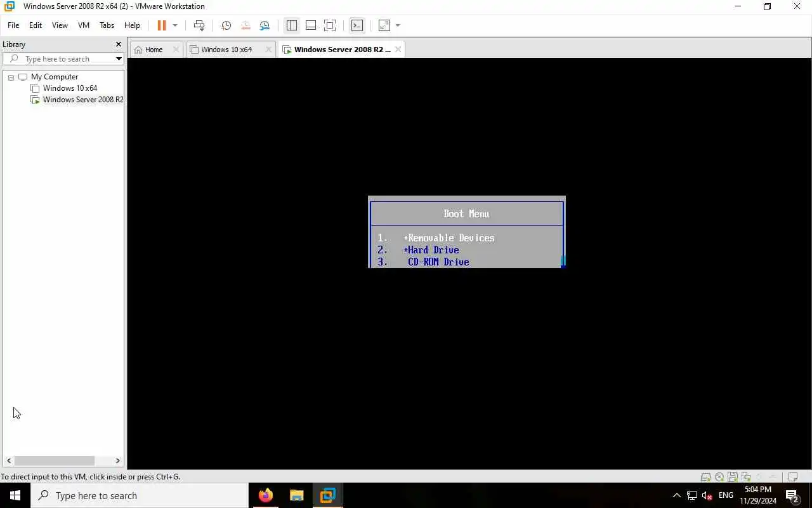Image resolution: width=812 pixels, height=508 pixels.
Task: Open the Snapshot Manager icon
Action: (x=265, y=25)
